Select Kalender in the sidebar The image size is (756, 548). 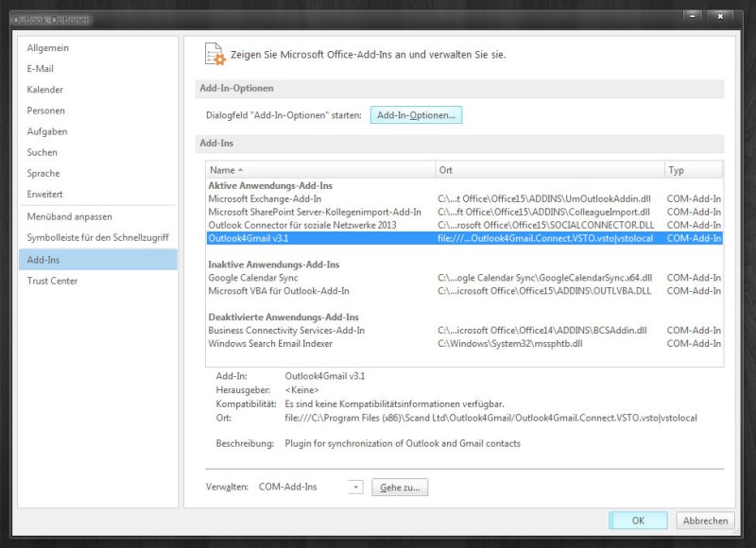point(45,90)
